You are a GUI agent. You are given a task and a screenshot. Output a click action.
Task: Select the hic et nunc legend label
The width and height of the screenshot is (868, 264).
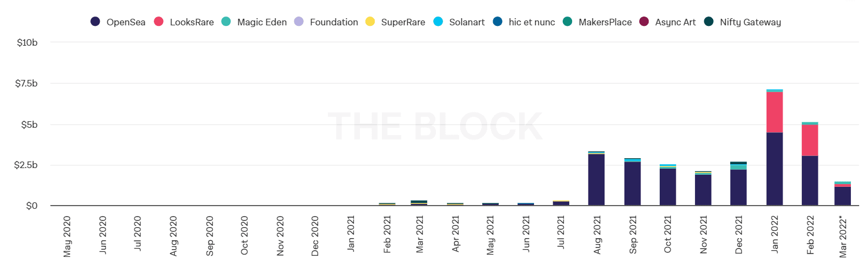(x=531, y=22)
